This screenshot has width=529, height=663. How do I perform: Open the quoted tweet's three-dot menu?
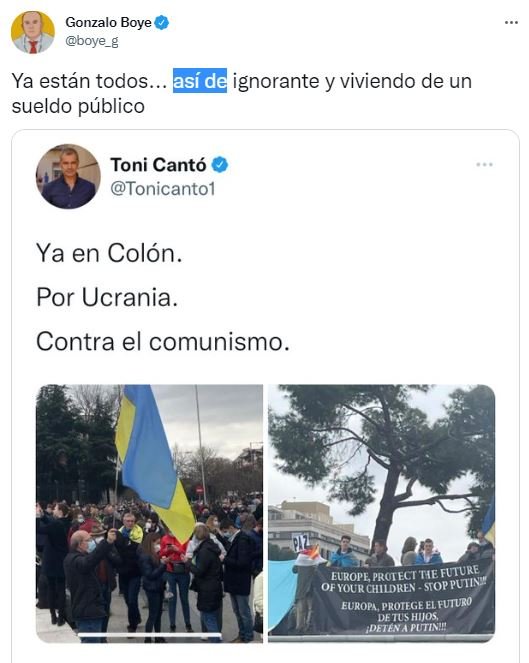484,164
